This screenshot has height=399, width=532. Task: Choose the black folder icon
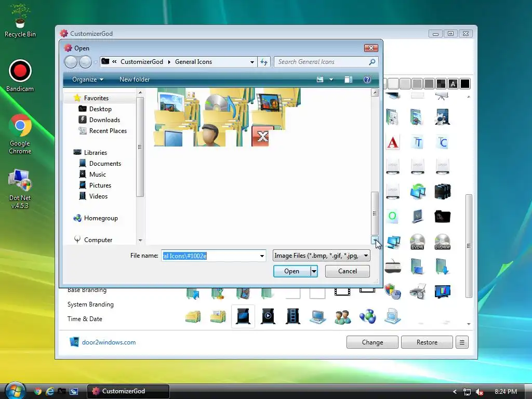(x=442, y=217)
